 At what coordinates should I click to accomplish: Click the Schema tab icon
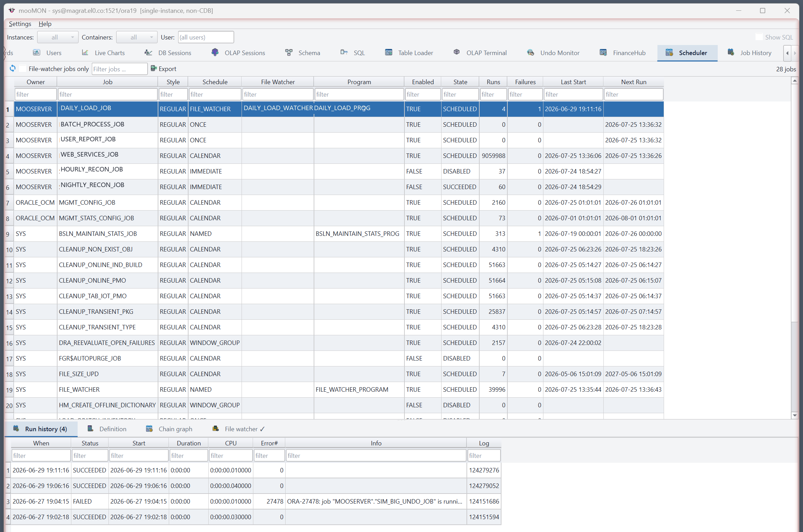289,53
